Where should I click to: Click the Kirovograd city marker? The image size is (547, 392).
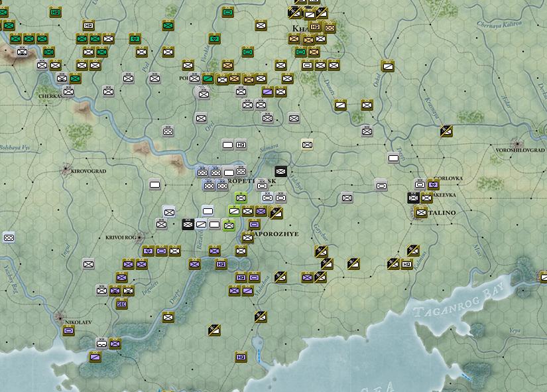[66, 170]
